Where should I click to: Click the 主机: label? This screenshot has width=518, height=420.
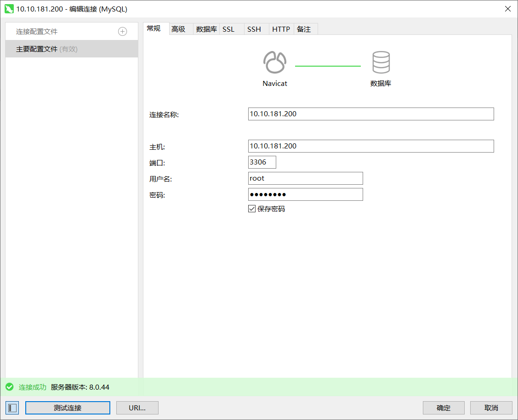[x=157, y=147]
